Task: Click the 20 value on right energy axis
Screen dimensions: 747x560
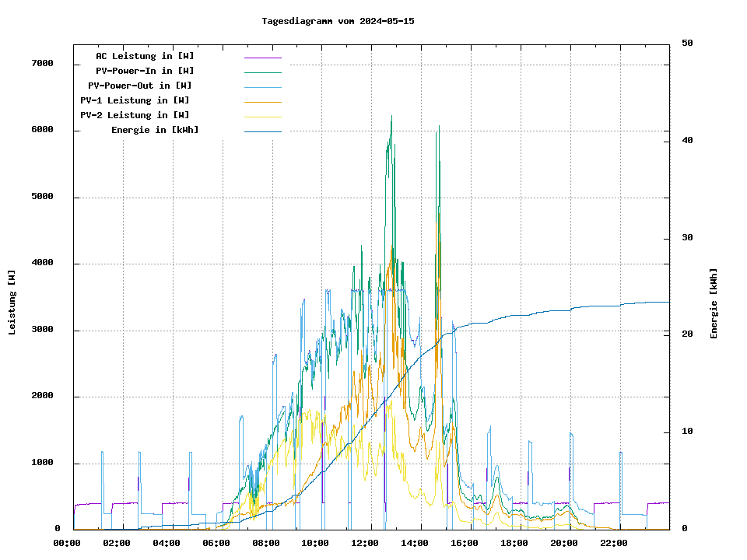Action: click(x=687, y=334)
